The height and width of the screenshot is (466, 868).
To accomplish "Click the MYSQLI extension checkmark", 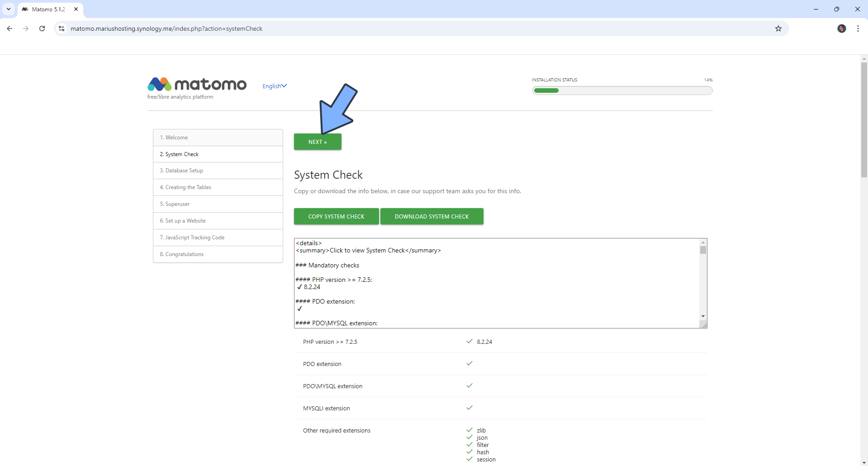I will pos(470,408).
